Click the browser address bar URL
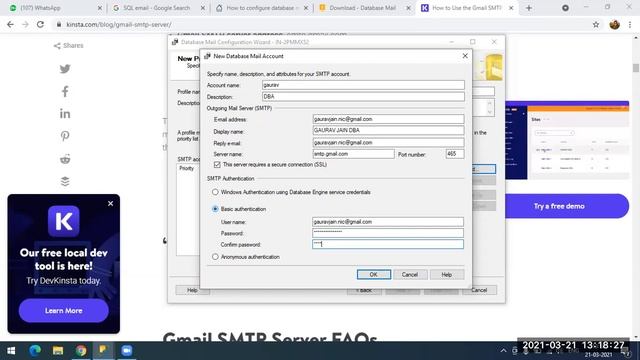This screenshot has height=360, width=640. coord(119,24)
